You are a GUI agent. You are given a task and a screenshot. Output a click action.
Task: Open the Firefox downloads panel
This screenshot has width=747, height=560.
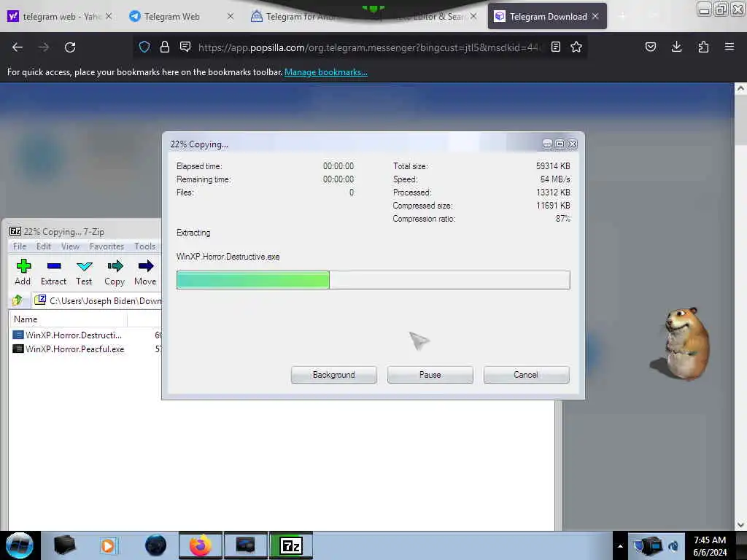point(676,47)
